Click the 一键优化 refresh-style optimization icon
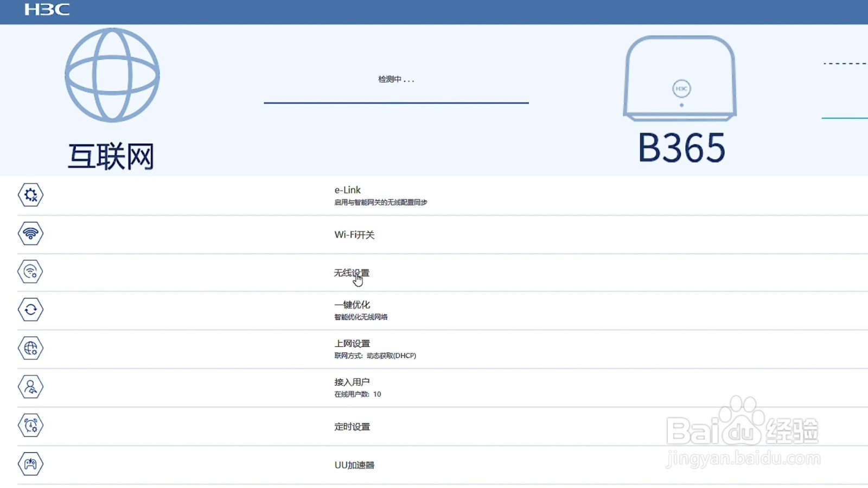Image resolution: width=868 pixels, height=488 pixels. point(31,309)
